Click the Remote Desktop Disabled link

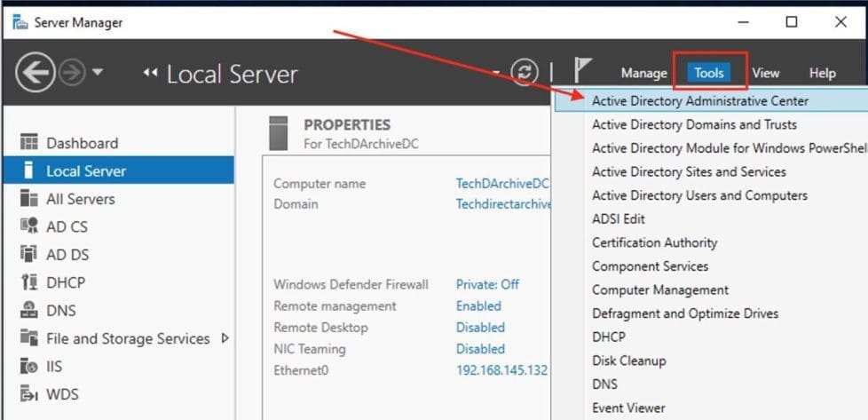point(480,327)
